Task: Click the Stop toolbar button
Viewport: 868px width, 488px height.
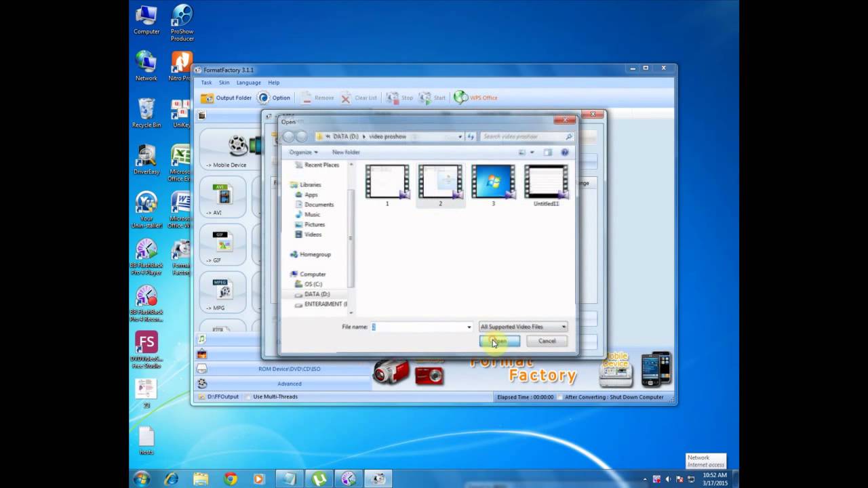Action: point(399,98)
